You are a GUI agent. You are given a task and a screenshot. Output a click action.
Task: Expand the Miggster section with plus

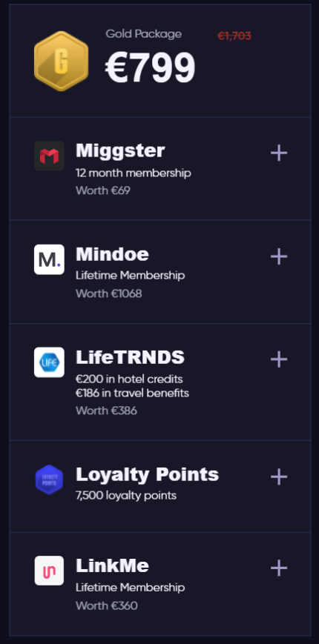[x=279, y=153]
